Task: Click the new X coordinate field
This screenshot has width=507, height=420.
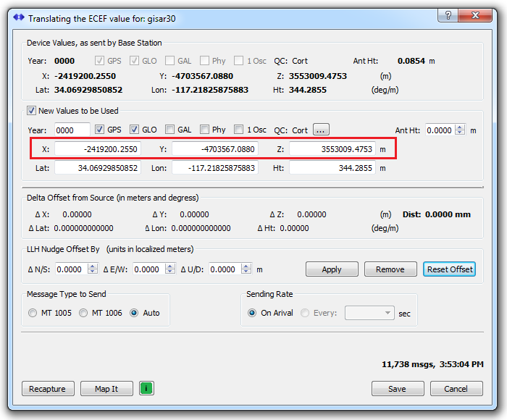Action: [x=98, y=149]
